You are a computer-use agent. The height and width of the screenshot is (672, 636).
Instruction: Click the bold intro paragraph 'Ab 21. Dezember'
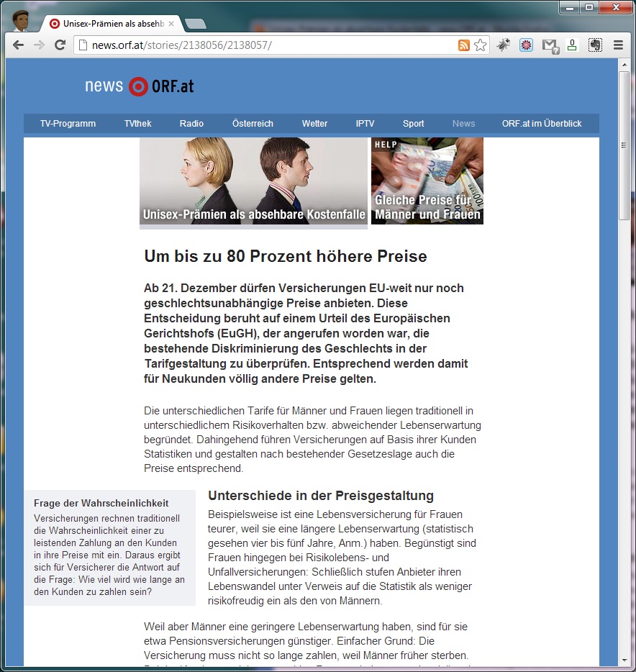coord(306,333)
